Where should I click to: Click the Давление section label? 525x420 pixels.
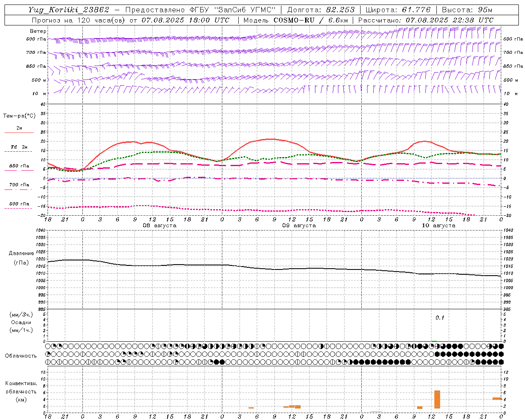(21, 253)
